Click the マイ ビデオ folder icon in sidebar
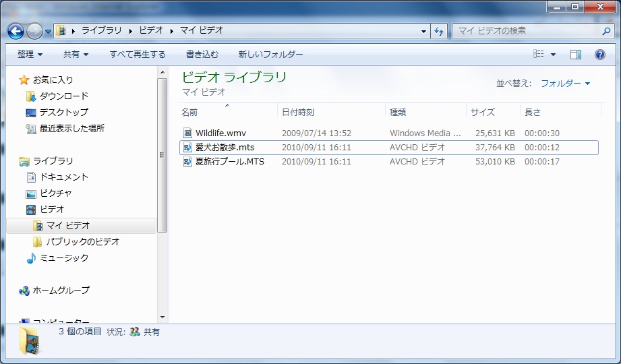This screenshot has height=364, width=621. pos(38,226)
